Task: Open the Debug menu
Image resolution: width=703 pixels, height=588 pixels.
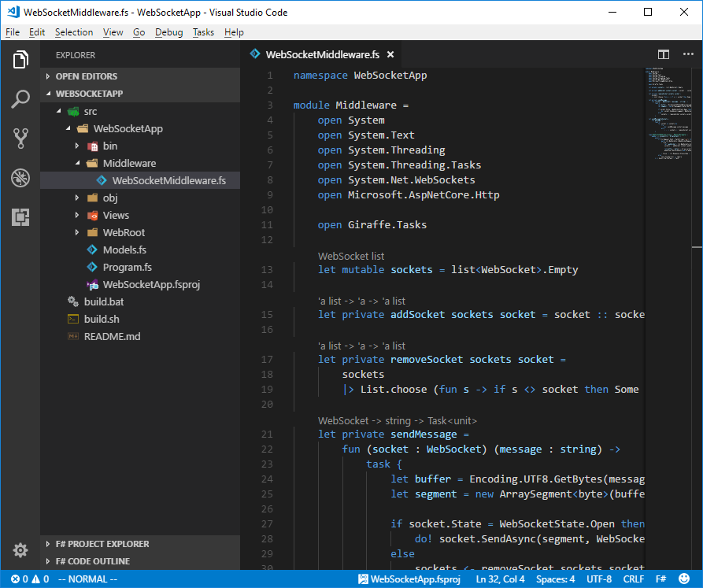Action: [x=171, y=31]
